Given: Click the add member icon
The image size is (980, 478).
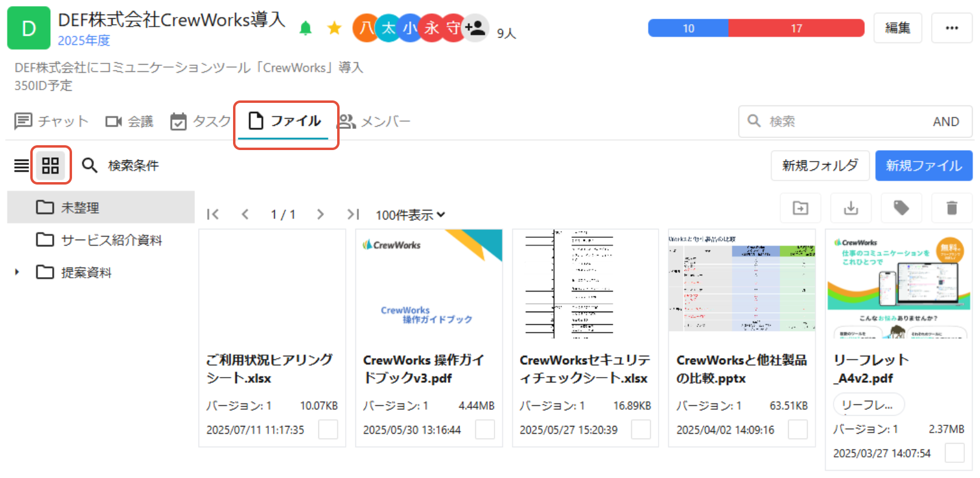Looking at the screenshot, I should tap(476, 28).
